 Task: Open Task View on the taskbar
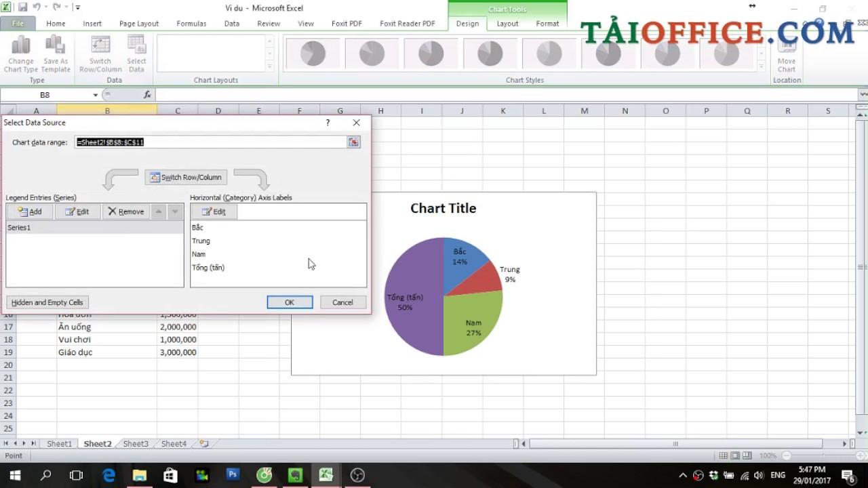tap(77, 475)
